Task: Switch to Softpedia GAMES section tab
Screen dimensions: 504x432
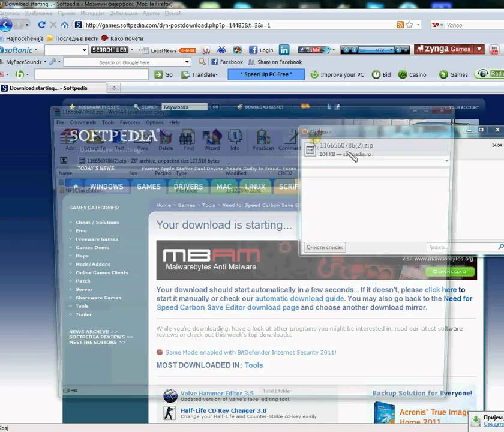Action: point(149,187)
